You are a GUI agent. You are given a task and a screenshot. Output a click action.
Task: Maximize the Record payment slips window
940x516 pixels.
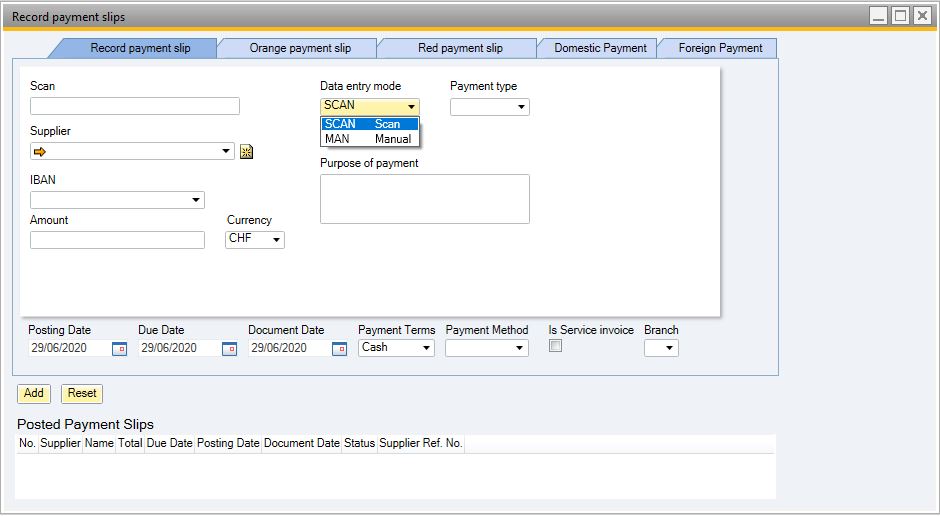pyautogui.click(x=900, y=16)
